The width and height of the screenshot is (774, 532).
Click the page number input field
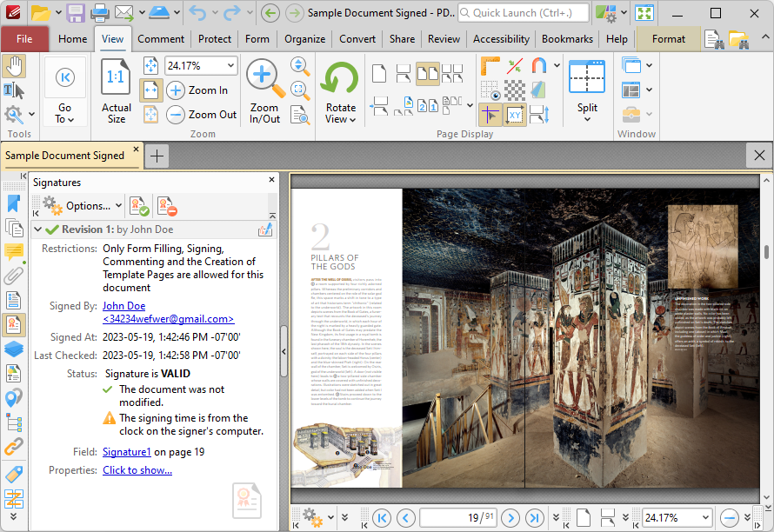pyautogui.click(x=458, y=518)
